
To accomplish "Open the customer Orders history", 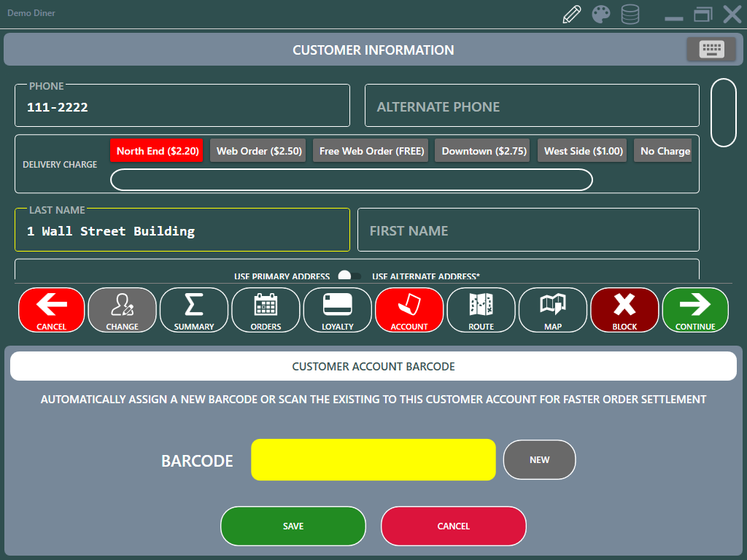I will [x=266, y=311].
